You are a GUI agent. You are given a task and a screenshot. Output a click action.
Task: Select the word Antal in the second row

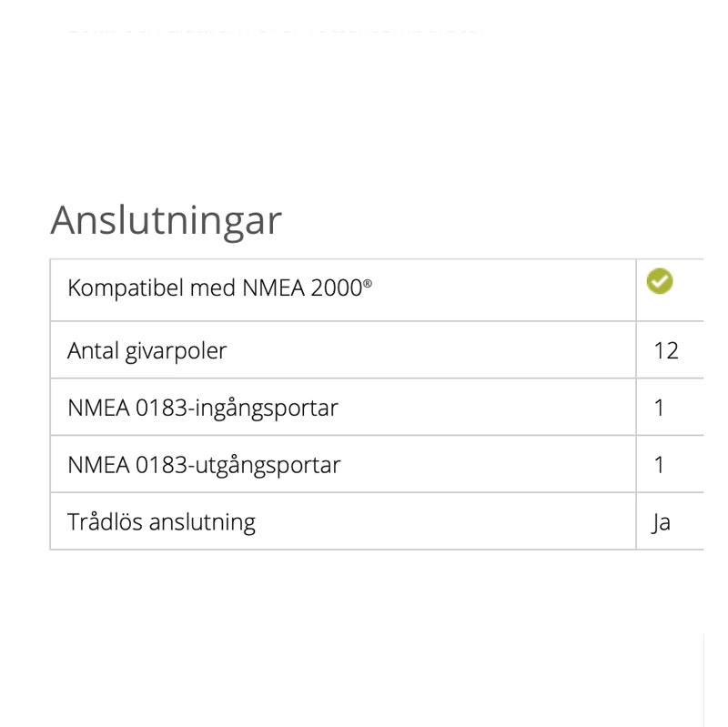tap(89, 350)
